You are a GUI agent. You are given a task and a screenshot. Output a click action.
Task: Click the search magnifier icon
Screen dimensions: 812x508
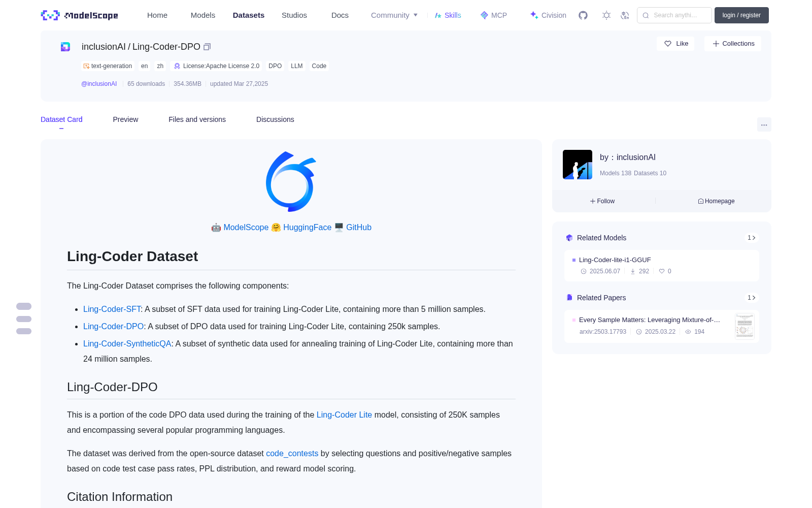point(646,15)
